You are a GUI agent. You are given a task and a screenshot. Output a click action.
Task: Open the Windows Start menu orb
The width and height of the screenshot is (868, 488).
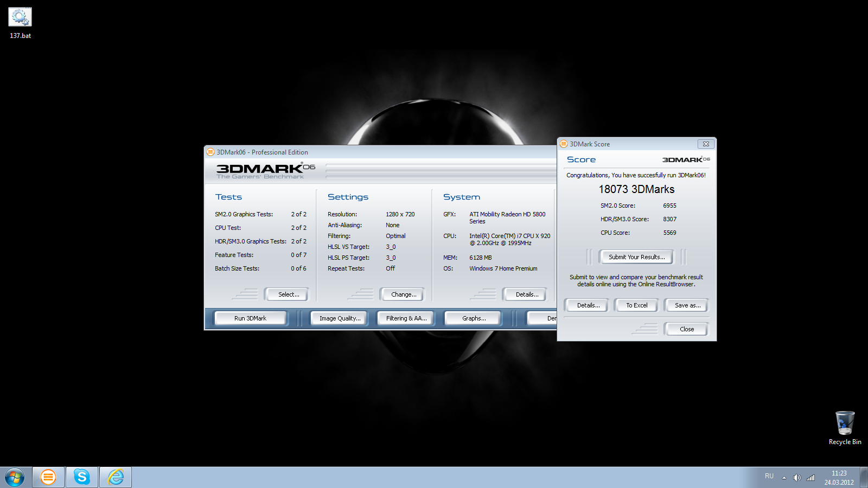point(15,478)
